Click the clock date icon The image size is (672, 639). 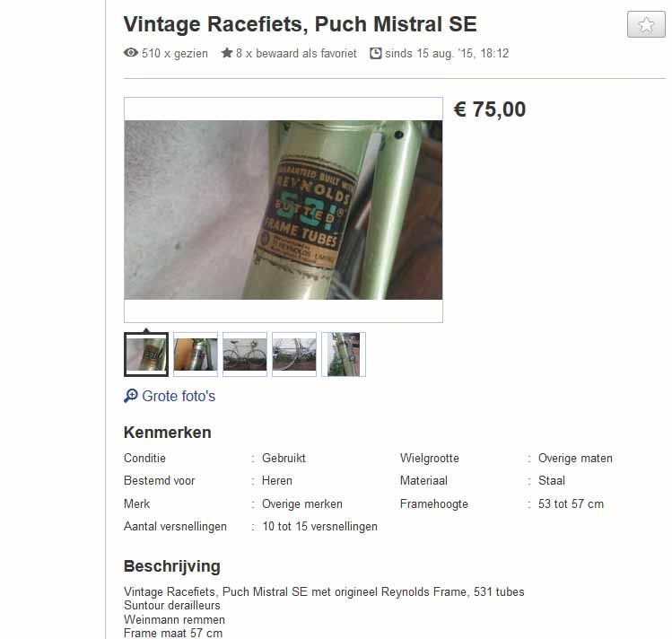pyautogui.click(x=375, y=53)
